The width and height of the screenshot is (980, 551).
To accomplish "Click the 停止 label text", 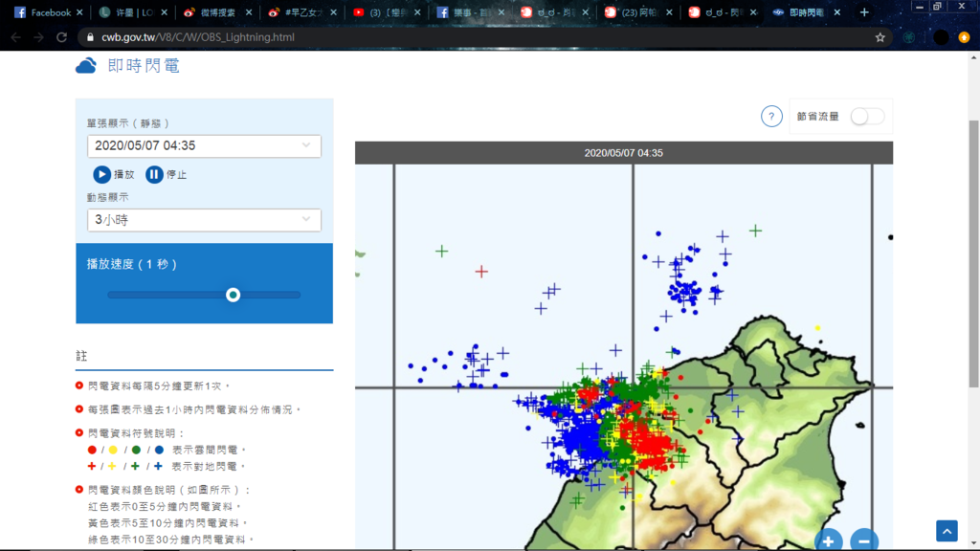I will click(176, 175).
